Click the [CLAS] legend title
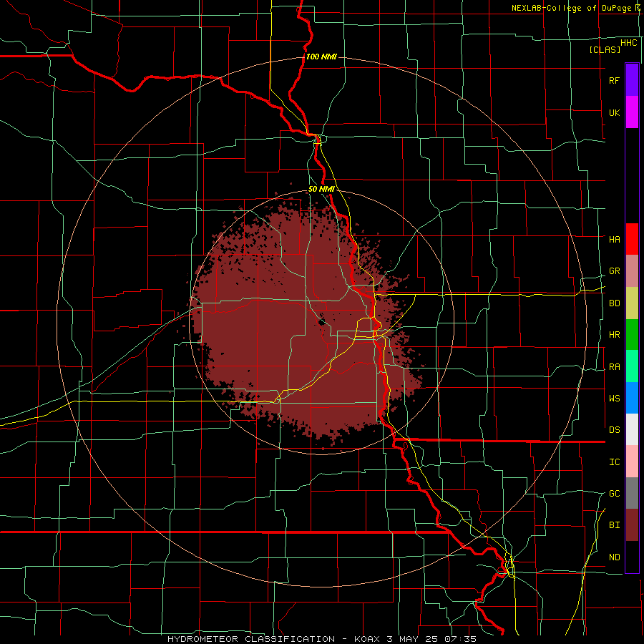Viewport: 644px width, 644px height. click(605, 49)
